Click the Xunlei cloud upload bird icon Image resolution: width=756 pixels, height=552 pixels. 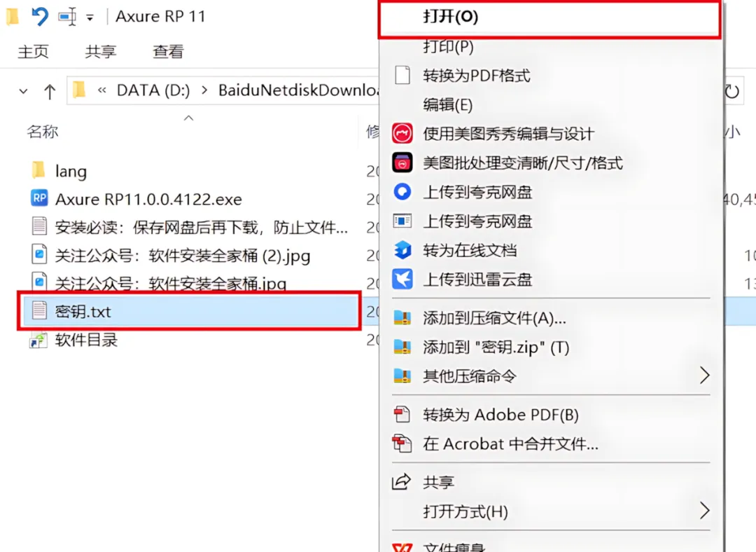402,280
